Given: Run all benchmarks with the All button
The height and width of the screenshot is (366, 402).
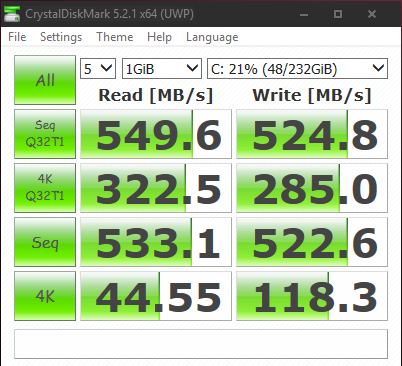Looking at the screenshot, I should point(45,80).
